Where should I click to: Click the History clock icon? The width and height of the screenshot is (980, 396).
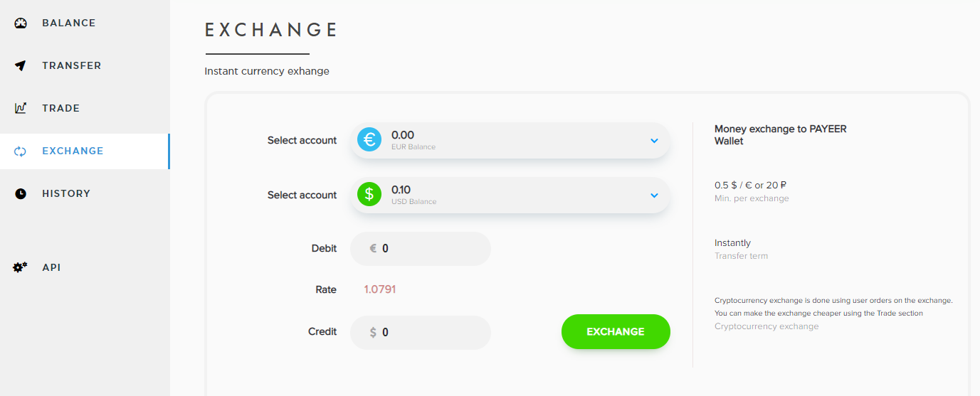click(x=21, y=193)
